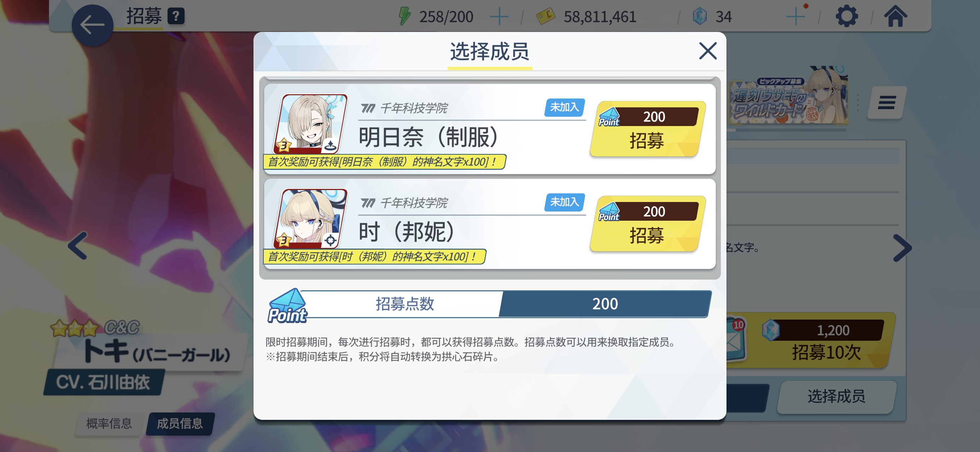Viewport: 980px width, 452px height.
Task: Click the 选择成员 button at bottom right
Action: pyautogui.click(x=836, y=397)
